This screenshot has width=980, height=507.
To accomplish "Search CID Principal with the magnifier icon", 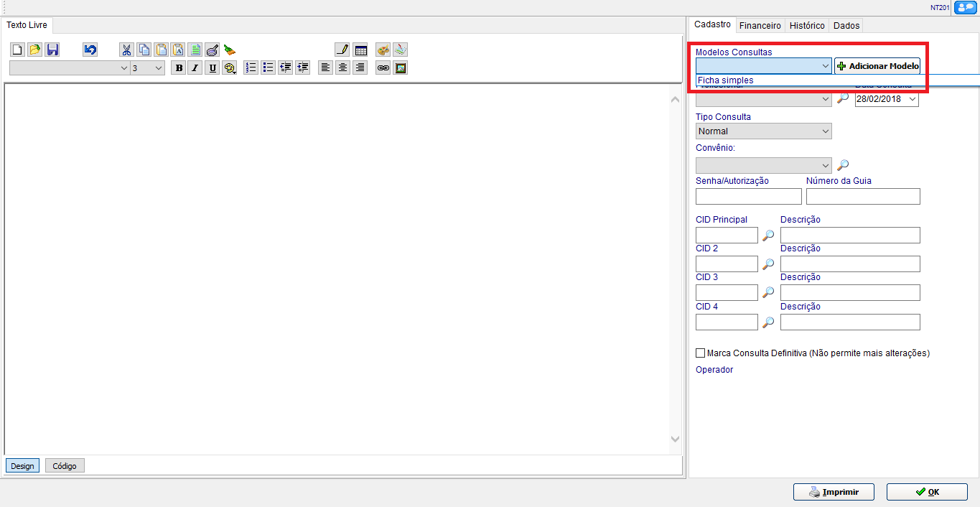I will pyautogui.click(x=768, y=235).
